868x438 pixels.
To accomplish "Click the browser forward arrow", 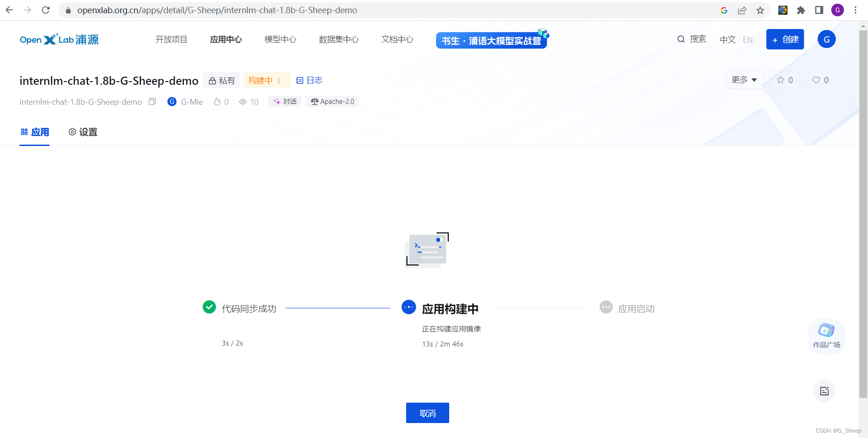I will 27,10.
